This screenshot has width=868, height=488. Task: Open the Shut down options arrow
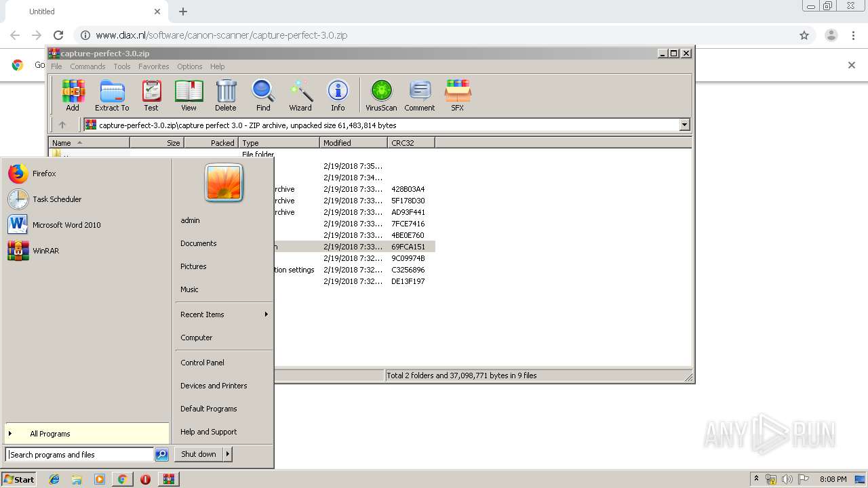(x=227, y=454)
